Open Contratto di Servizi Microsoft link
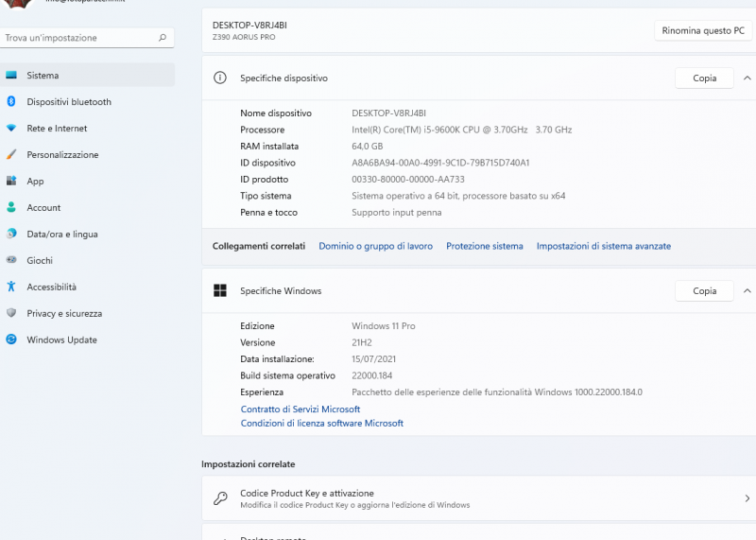Image resolution: width=756 pixels, height=540 pixels. tap(301, 409)
